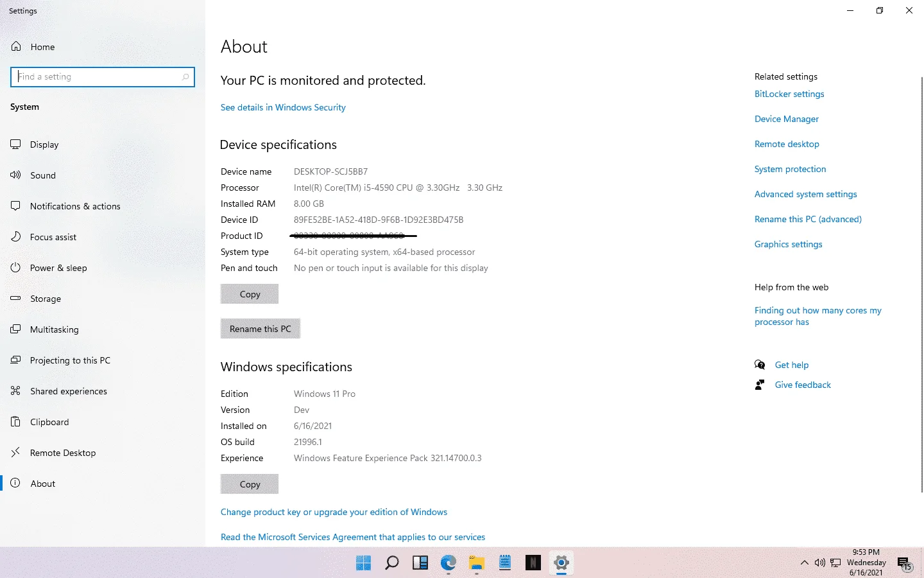Show hidden system tray icons

(805, 563)
